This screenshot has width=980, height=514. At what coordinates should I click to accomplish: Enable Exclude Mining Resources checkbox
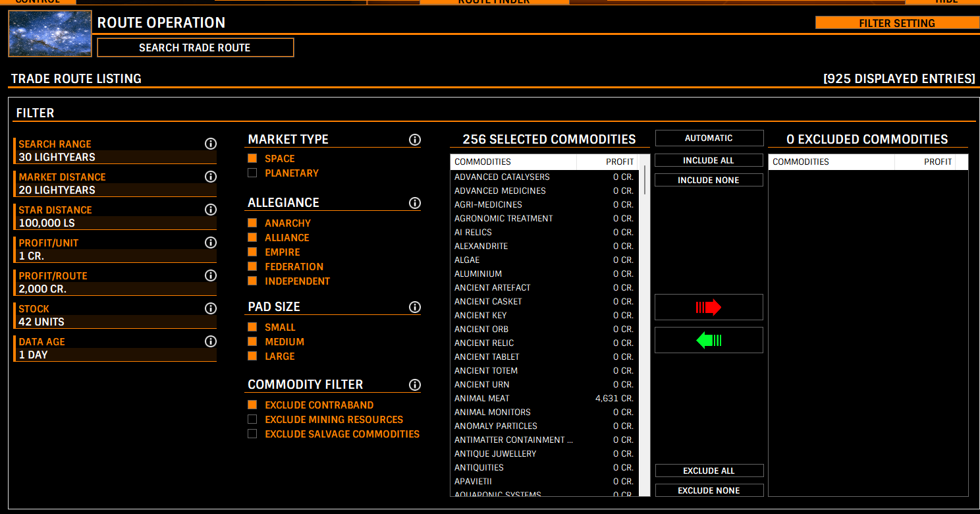(x=252, y=419)
